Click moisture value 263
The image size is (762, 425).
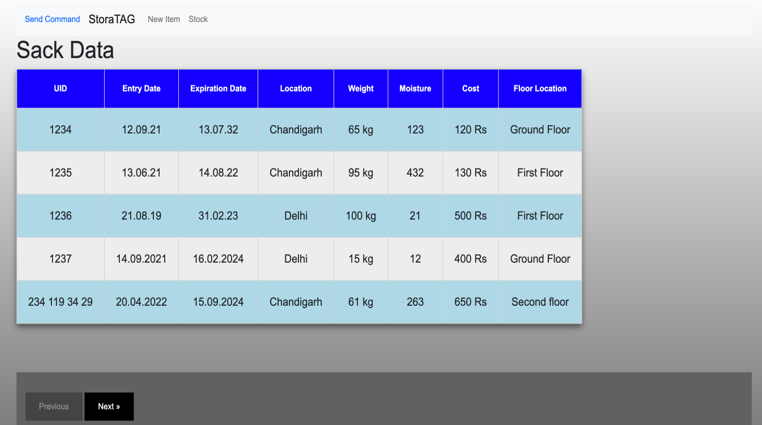(x=415, y=302)
